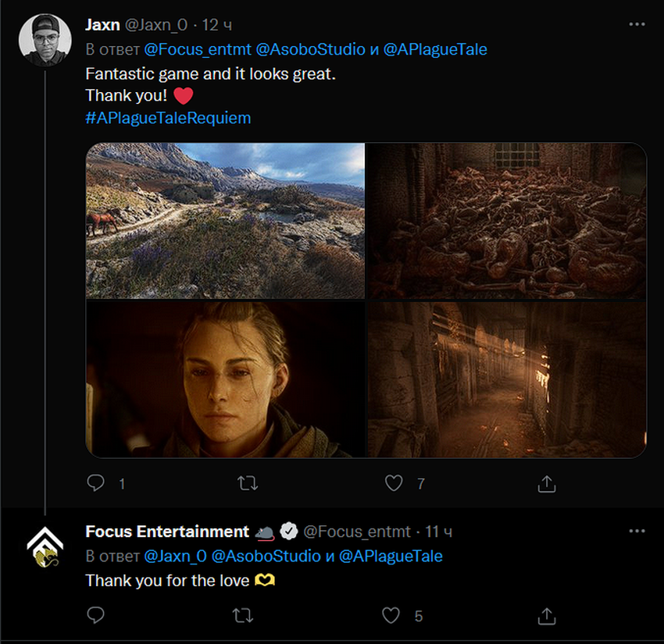Share Jaxn's tweet

(x=547, y=483)
